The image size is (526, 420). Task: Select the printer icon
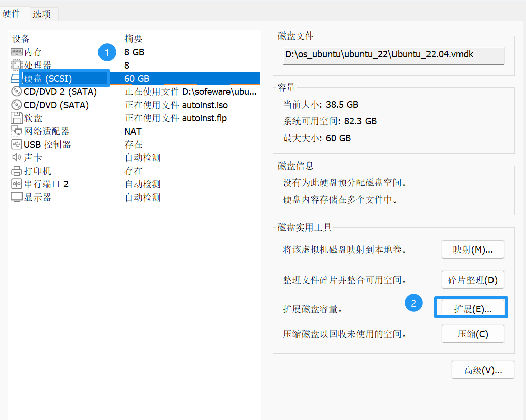pyautogui.click(x=16, y=171)
